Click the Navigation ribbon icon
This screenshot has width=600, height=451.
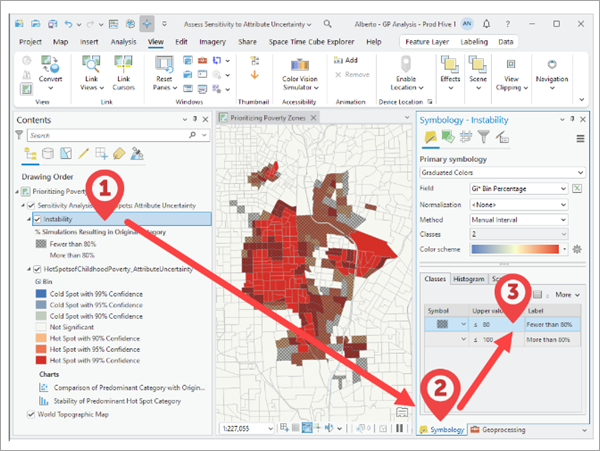[552, 63]
